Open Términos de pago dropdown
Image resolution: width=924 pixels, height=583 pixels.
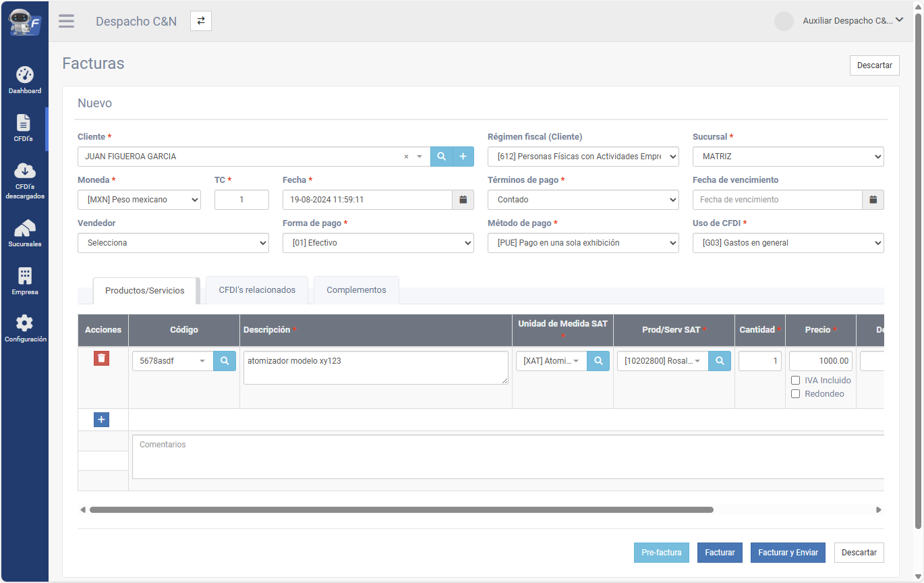pyautogui.click(x=583, y=200)
